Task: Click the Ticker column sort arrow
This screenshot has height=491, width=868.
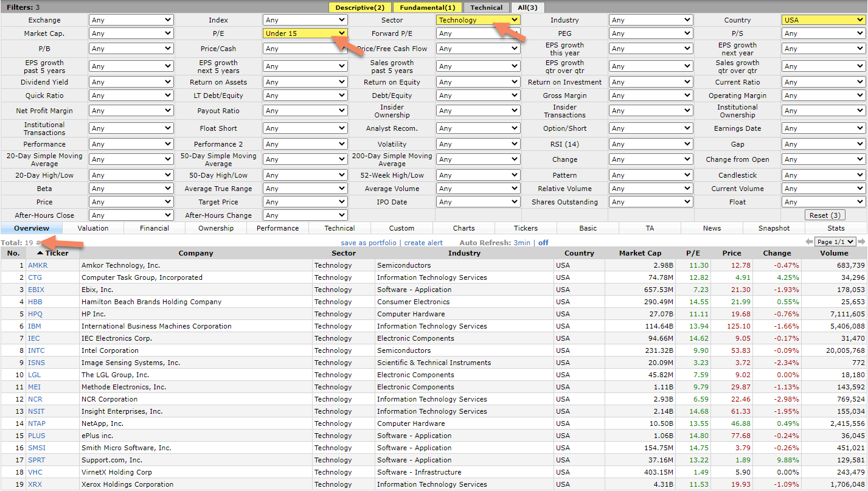Action: click(x=40, y=253)
